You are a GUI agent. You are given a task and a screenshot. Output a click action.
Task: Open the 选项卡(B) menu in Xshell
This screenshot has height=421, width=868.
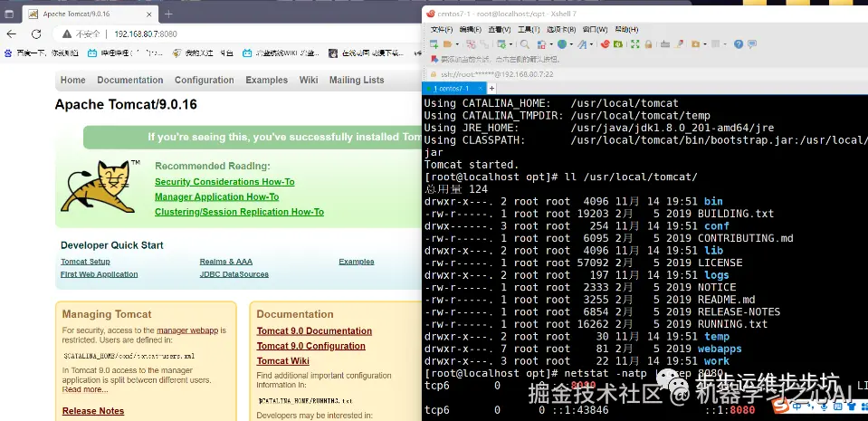tap(561, 29)
